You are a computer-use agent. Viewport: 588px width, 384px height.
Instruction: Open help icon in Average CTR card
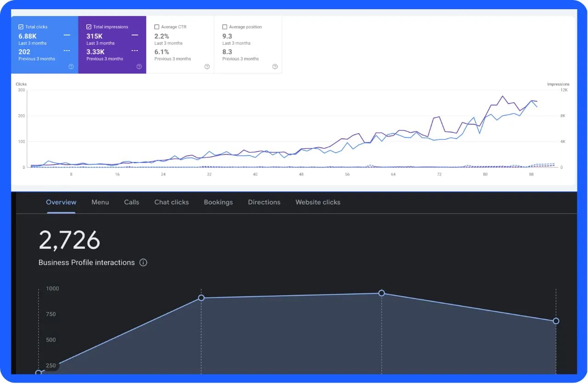click(207, 67)
